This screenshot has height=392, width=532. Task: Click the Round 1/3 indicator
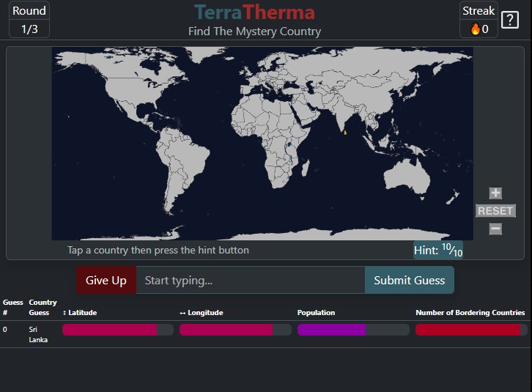coord(29,20)
